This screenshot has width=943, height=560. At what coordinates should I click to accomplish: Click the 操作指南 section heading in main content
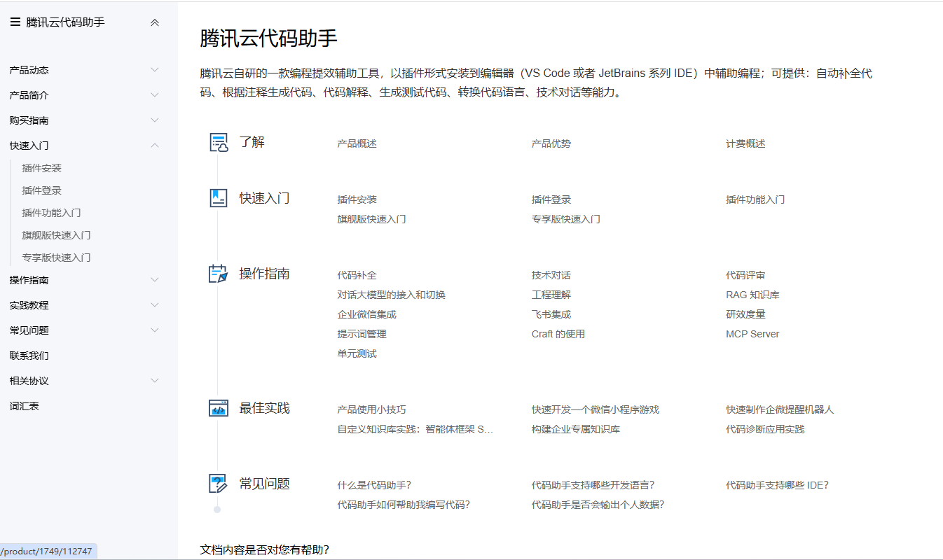(265, 274)
